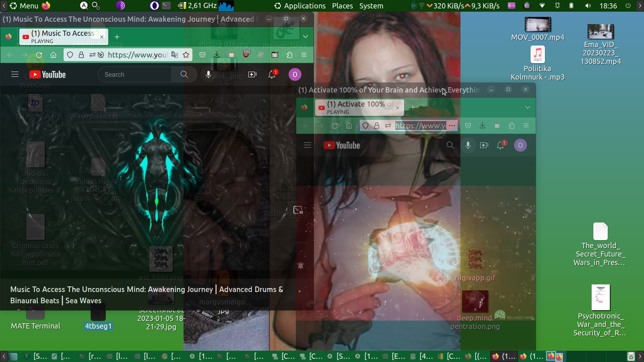The height and width of the screenshot is (362, 644).
Task: Select the '(1) Music To Access' playing tab
Action: pos(64,37)
